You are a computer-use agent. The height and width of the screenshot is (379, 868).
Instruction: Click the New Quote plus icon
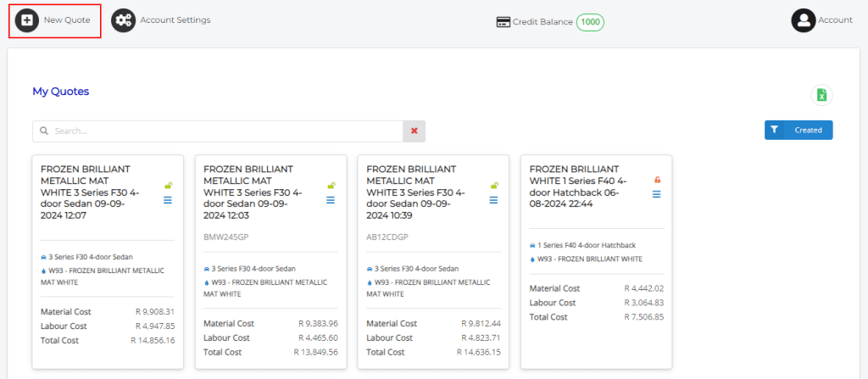point(27,20)
